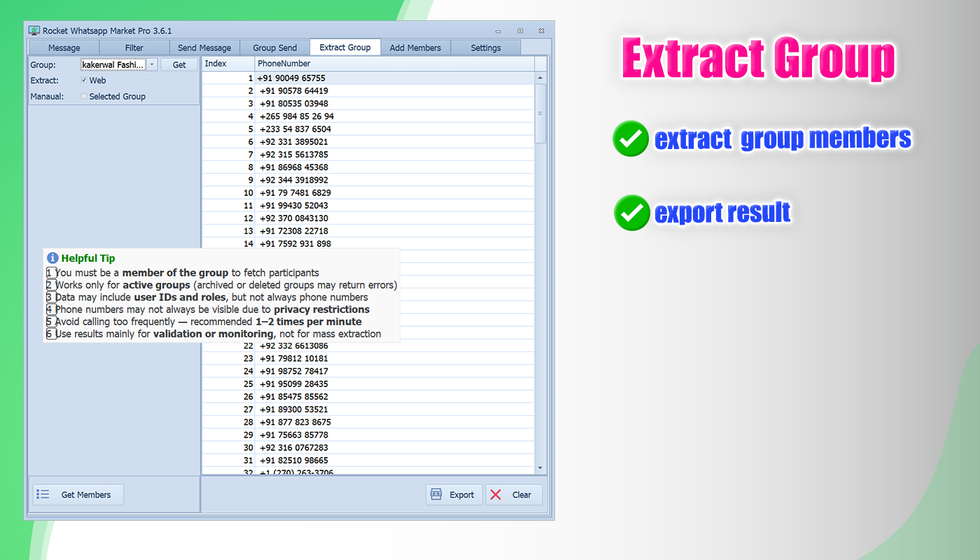Screen dimensions: 980x560
Task: Open the Filter tab
Action: (x=134, y=48)
